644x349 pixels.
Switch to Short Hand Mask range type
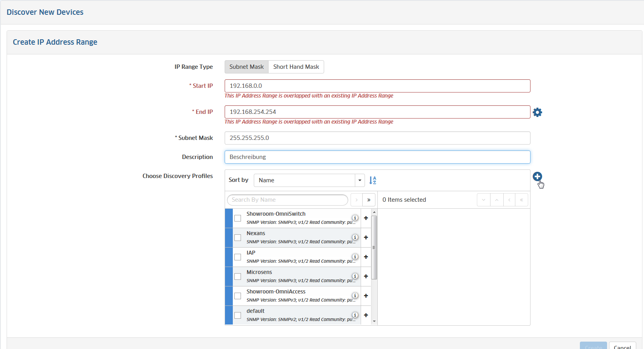pyautogui.click(x=296, y=67)
